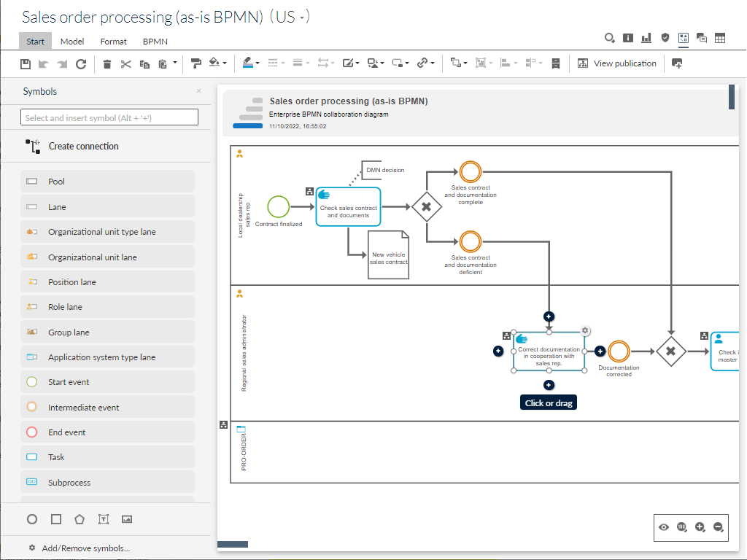This screenshot has width=747, height=560.
Task: Open the line color underline swatch
Action: click(247, 63)
